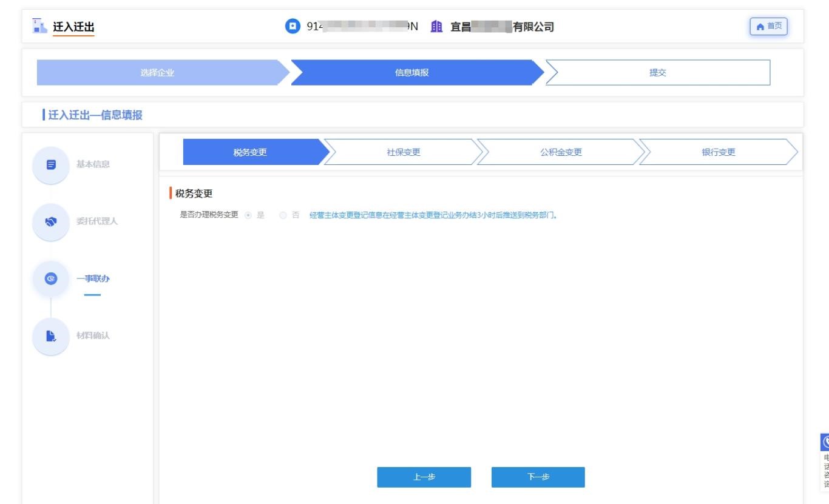
Task: Open the 基本信息 step icon
Action: [x=51, y=164]
